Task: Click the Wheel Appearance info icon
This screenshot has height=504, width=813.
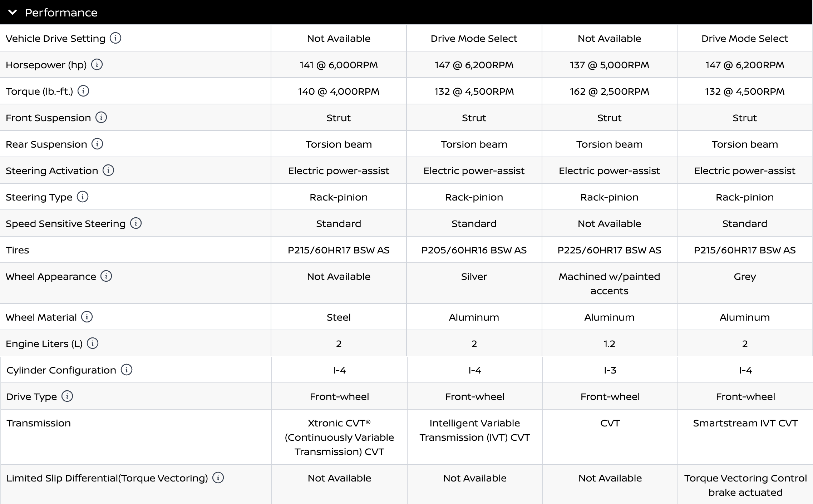Action: tap(106, 276)
